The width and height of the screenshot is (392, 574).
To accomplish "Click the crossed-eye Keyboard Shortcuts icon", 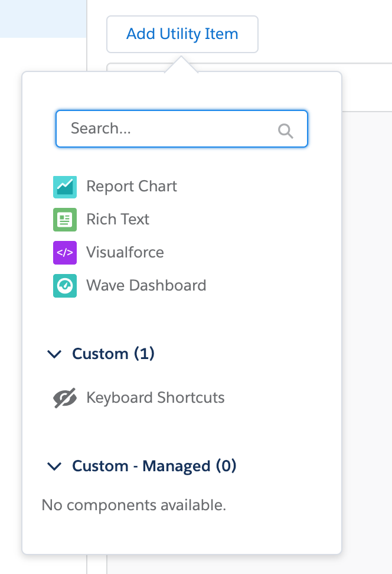I will (x=65, y=398).
